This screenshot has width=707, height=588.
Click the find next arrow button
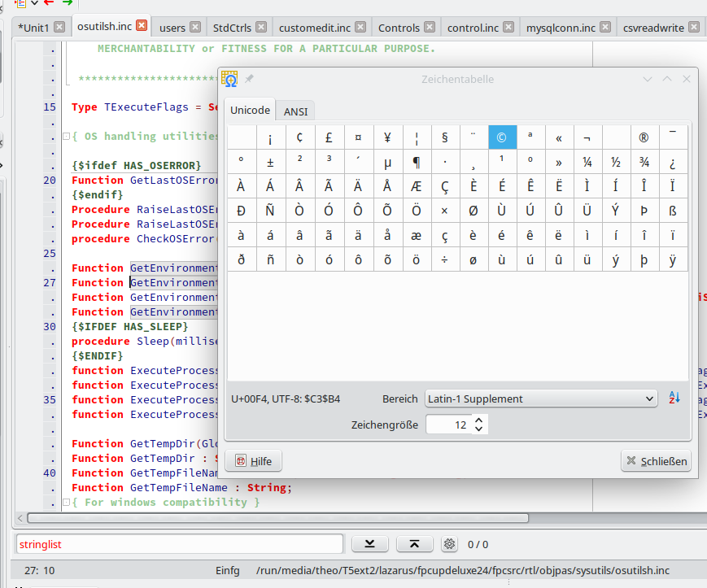[x=369, y=544]
